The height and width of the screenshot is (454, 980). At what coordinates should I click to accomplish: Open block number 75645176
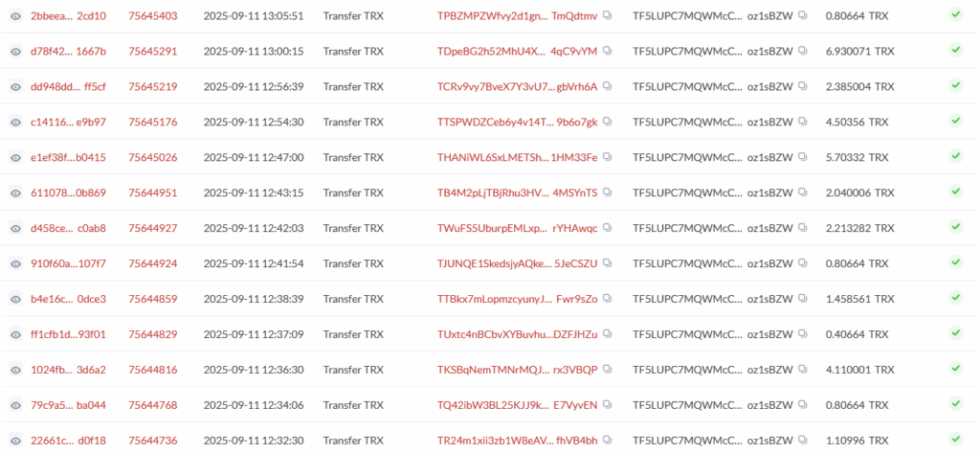[153, 122]
